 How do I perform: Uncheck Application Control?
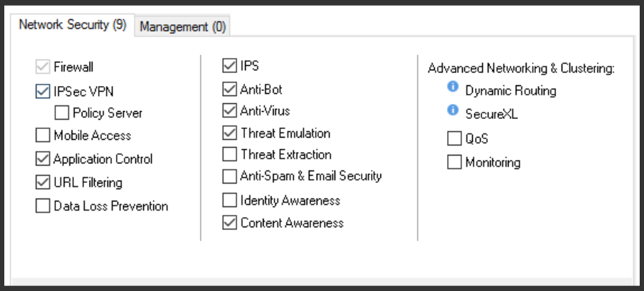(x=42, y=158)
